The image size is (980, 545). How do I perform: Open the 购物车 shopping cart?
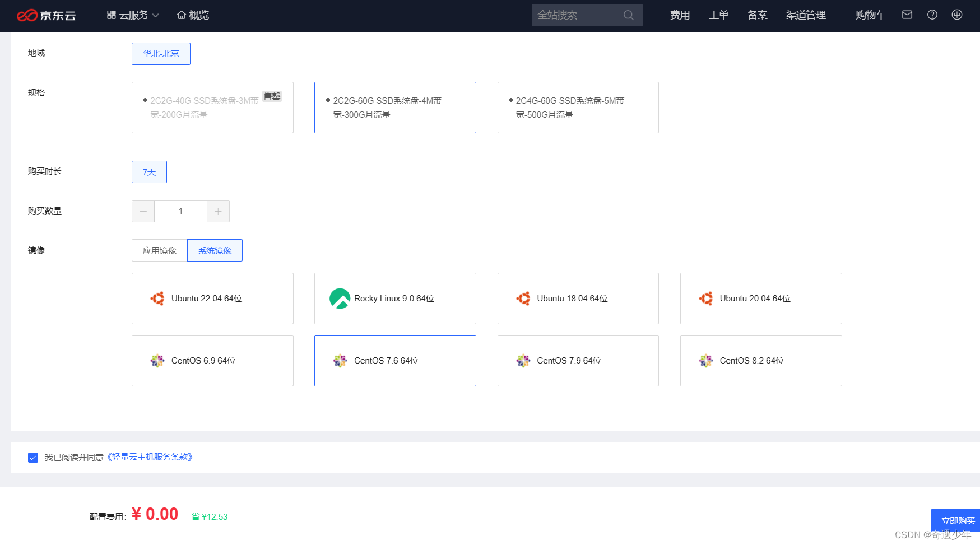(x=870, y=15)
